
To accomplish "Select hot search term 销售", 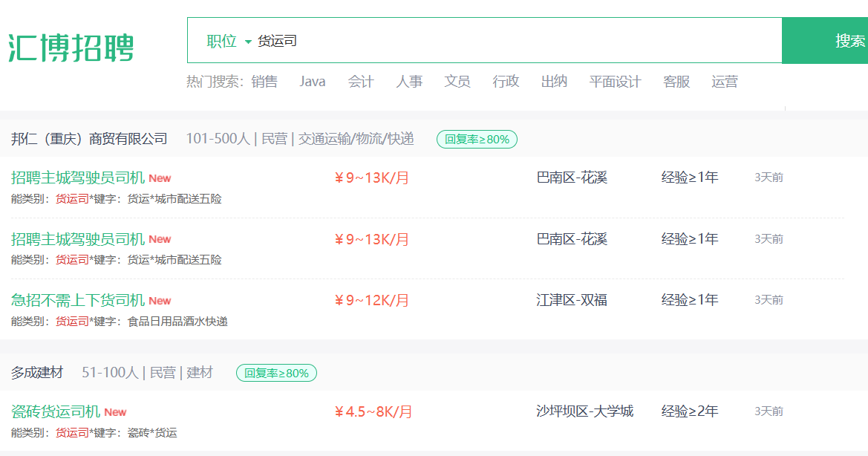I will coord(264,82).
